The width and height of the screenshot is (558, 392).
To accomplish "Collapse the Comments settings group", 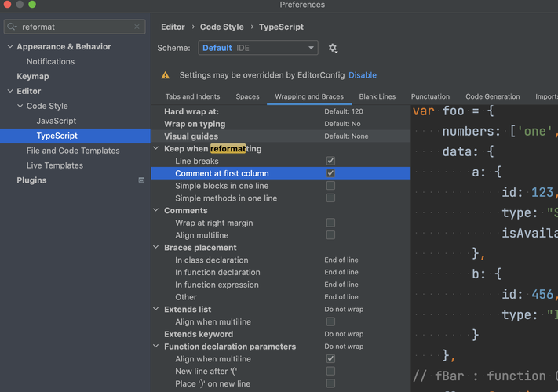I will pyautogui.click(x=156, y=210).
